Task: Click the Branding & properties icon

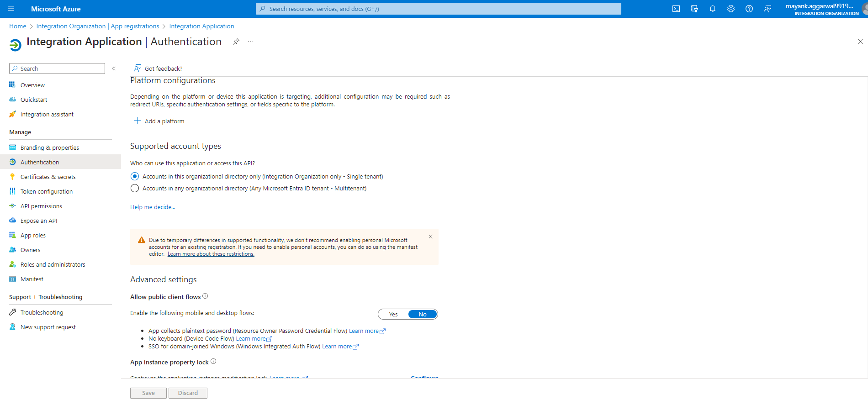Action: tap(12, 147)
